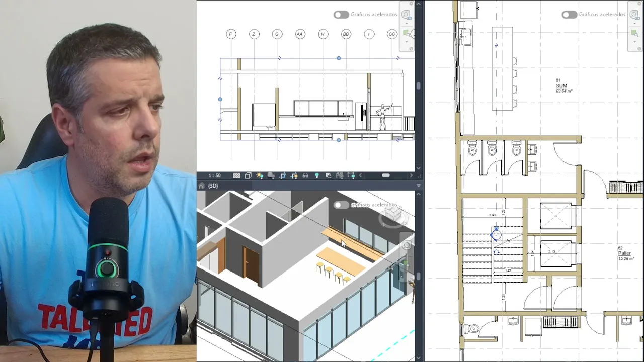Open the Visual Style cube icon

tap(248, 175)
